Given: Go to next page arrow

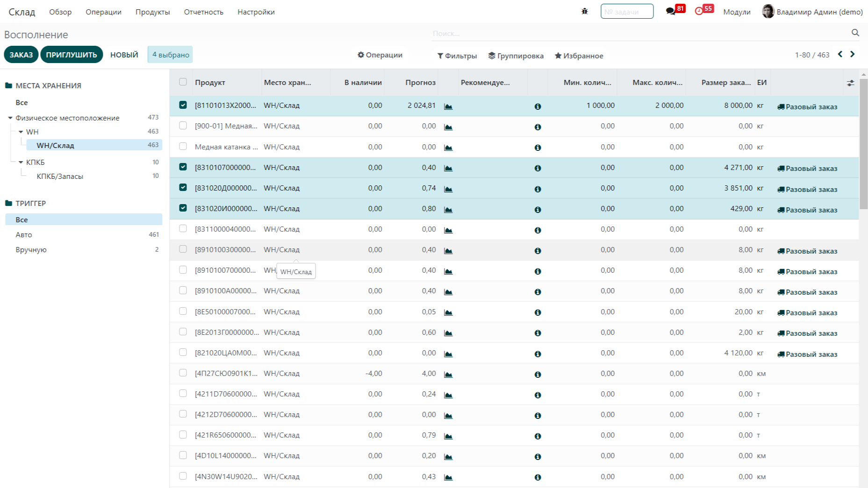Looking at the screenshot, I should click(853, 54).
